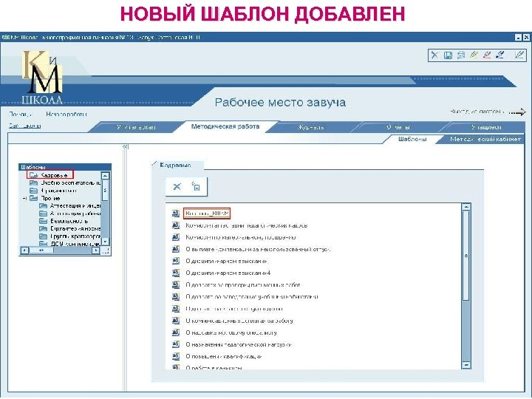This screenshot has width=532, height=399.
Task: Select template О компенсационных доплатах за работу
Action: tap(239, 321)
